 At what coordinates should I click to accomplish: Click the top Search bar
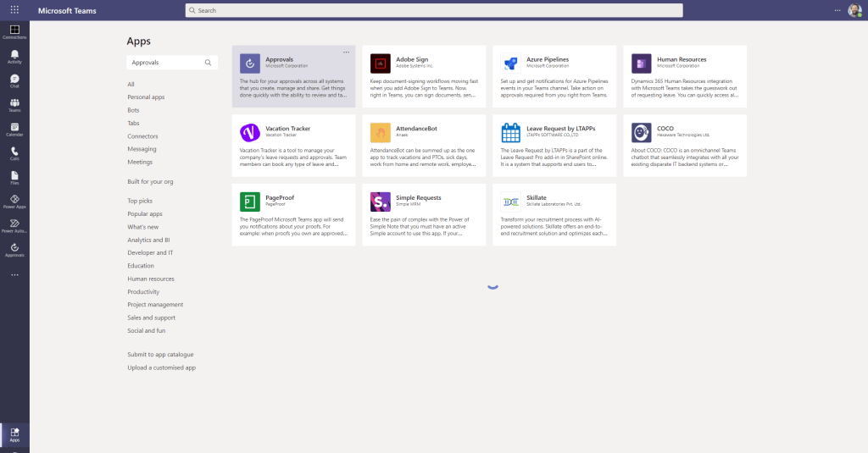pos(433,10)
